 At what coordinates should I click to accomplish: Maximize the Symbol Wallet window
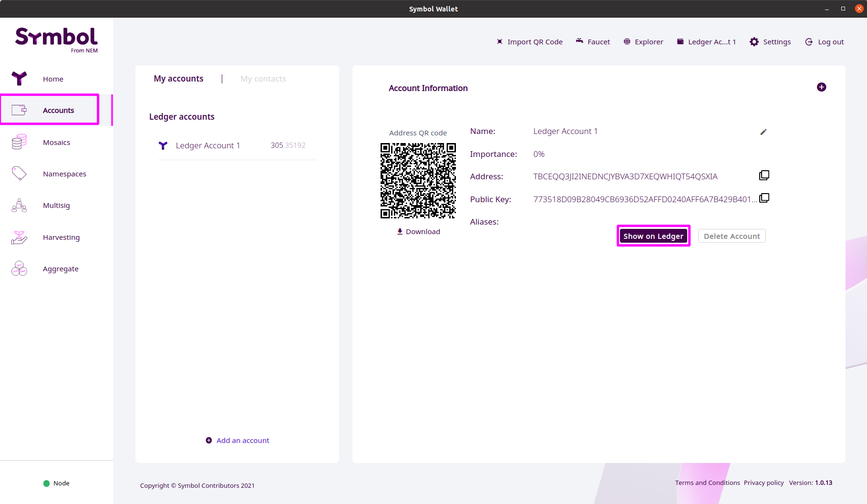tap(843, 9)
